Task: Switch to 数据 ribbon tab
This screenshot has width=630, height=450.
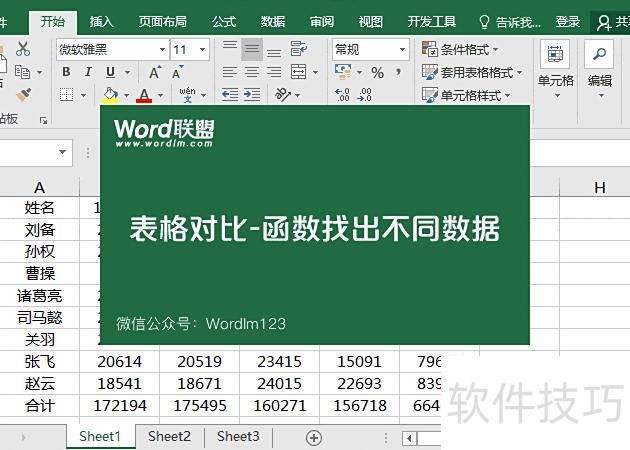Action: coord(272,22)
